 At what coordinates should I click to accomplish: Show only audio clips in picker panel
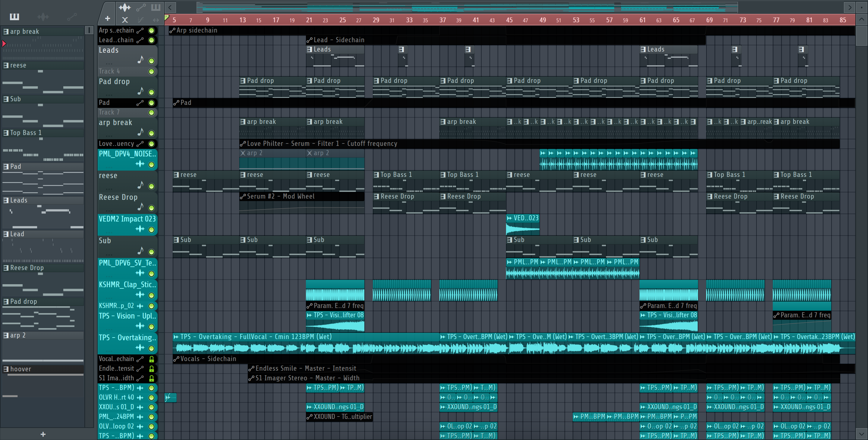(x=43, y=16)
